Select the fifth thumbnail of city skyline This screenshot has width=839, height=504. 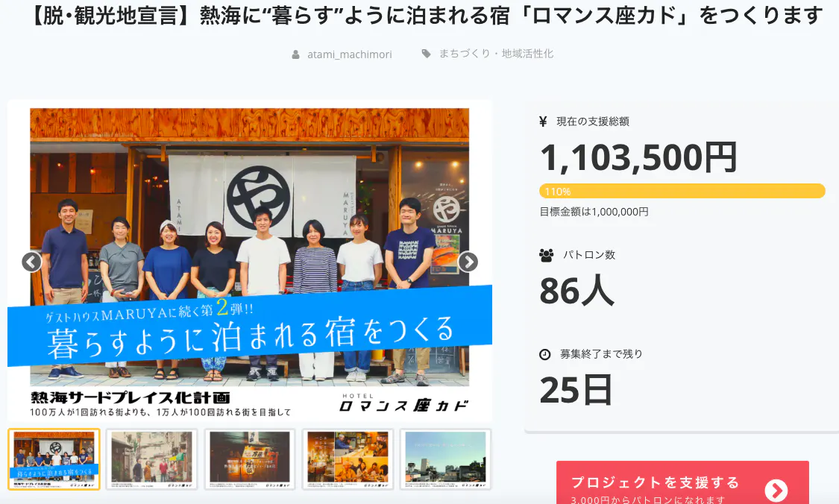446,459
